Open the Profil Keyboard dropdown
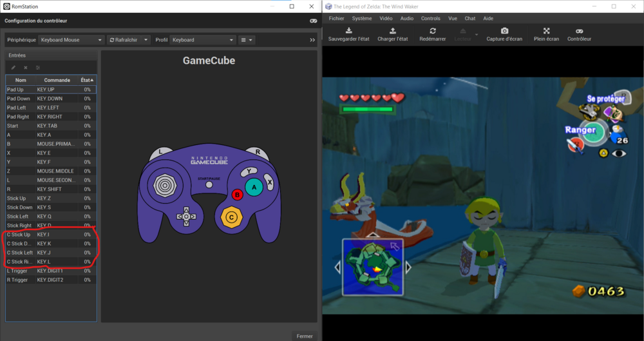644x341 pixels. tap(203, 40)
